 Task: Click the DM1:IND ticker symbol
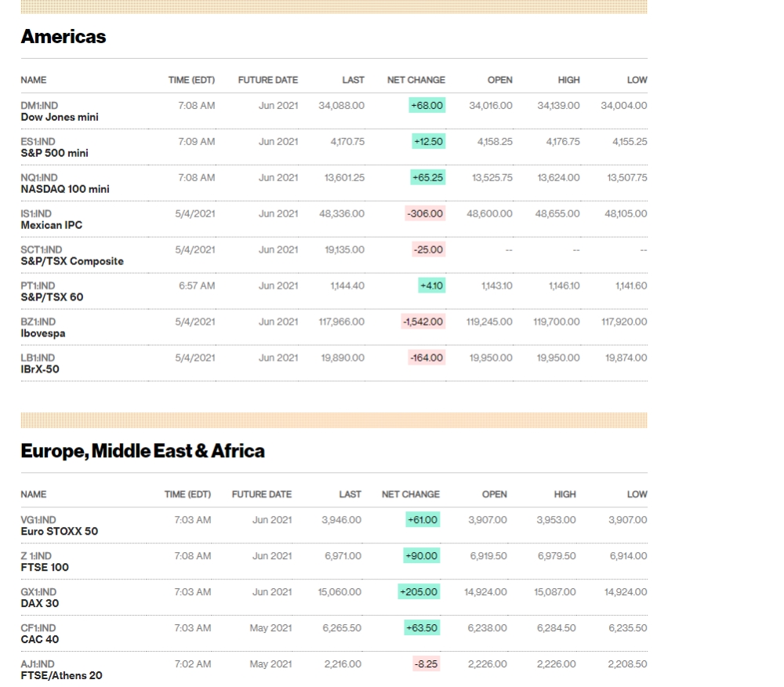tap(39, 106)
